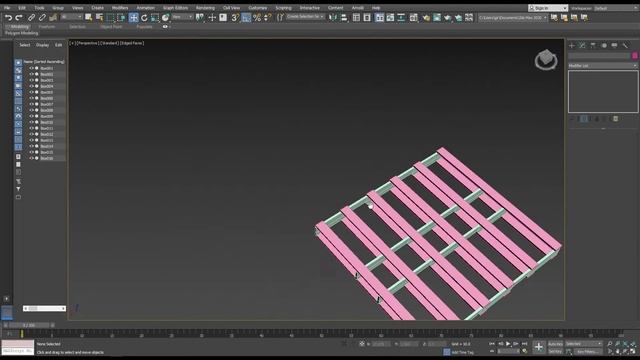
Task: Hide Box001 using its eye icon
Action: (x=31, y=68)
